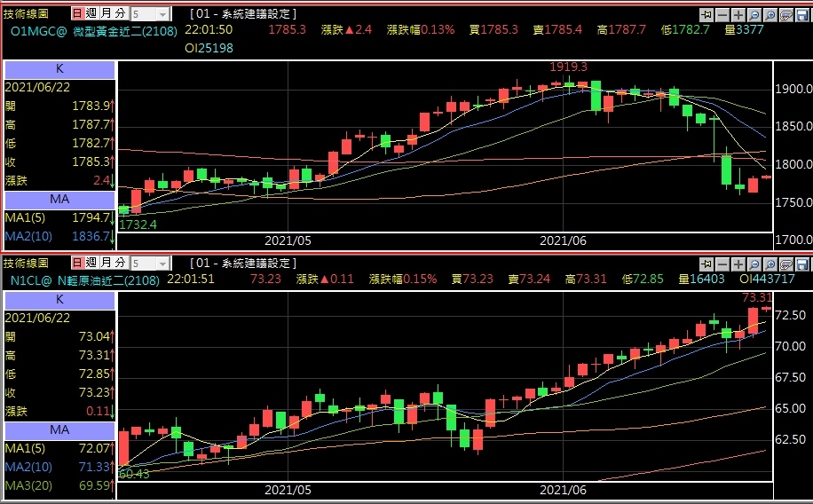Open drawing tools in gold chart toolbar
This screenshot has width=813, height=504.
point(786,14)
